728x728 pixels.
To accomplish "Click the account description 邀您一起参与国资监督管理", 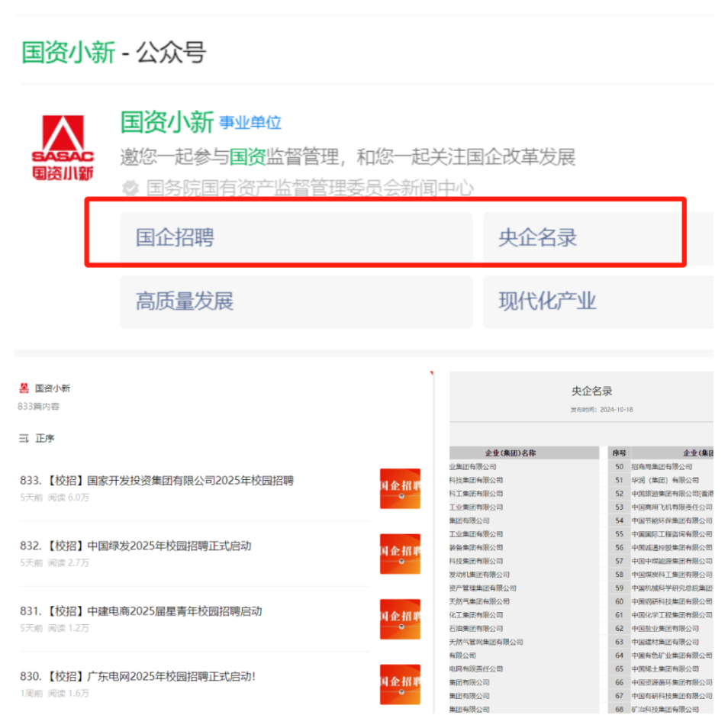I will [348, 157].
